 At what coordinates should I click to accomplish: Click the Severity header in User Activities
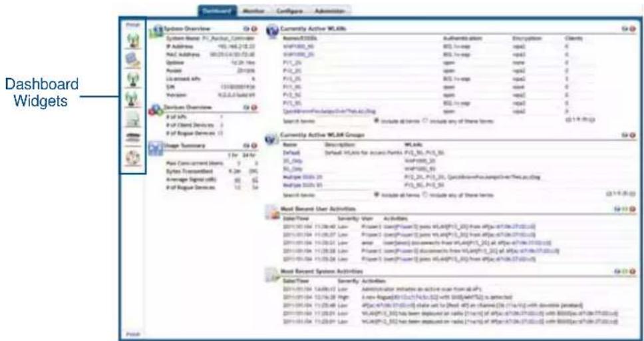[x=349, y=219]
